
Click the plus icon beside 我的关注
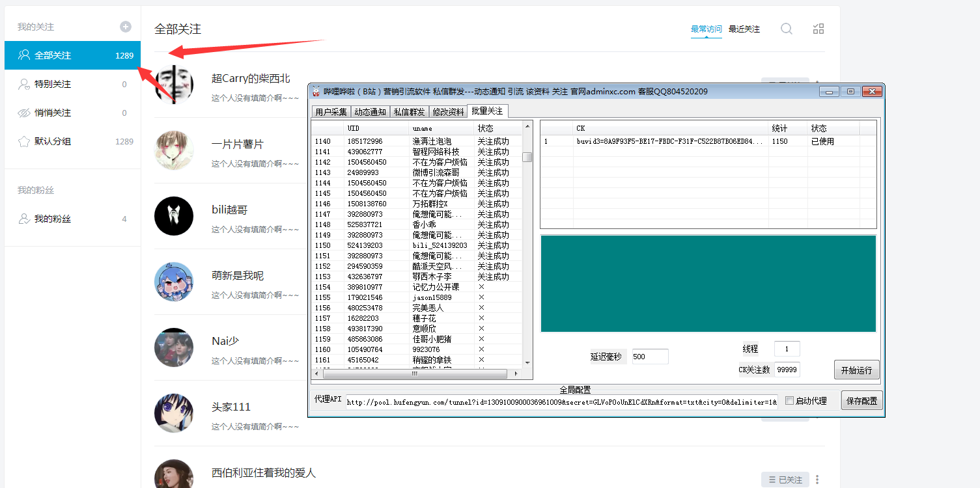click(124, 26)
